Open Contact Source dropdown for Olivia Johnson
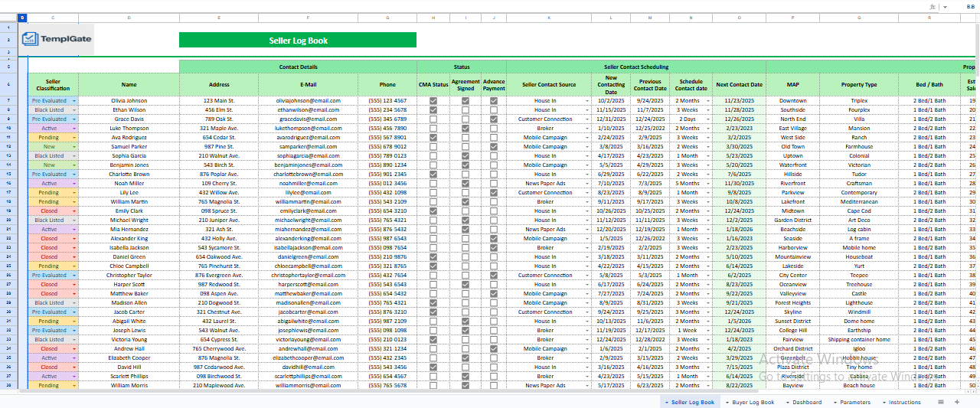 587,100
